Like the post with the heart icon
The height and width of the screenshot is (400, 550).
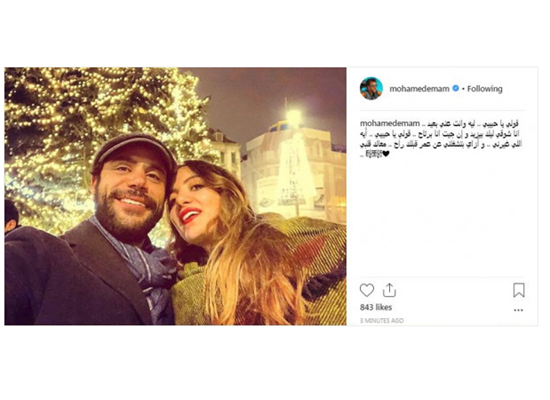point(367,290)
